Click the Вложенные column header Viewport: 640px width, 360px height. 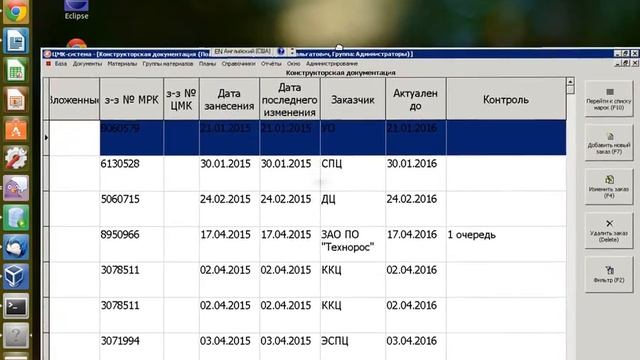click(x=74, y=100)
